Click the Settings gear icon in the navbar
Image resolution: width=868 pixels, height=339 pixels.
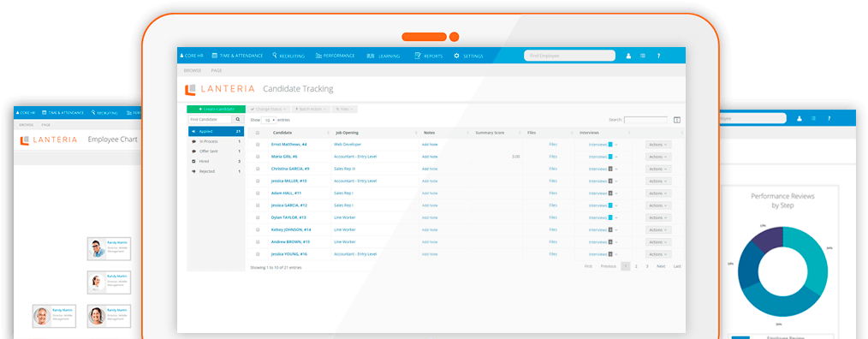tap(457, 56)
